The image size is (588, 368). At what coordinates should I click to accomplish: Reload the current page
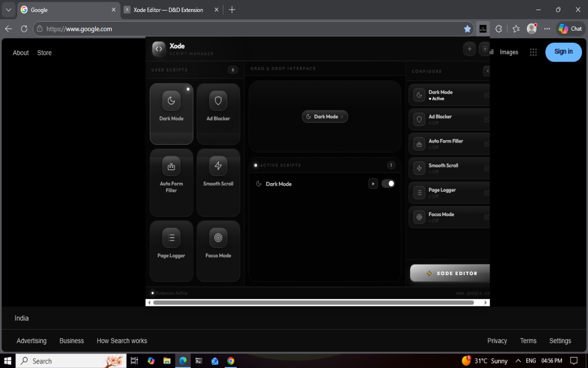point(24,29)
